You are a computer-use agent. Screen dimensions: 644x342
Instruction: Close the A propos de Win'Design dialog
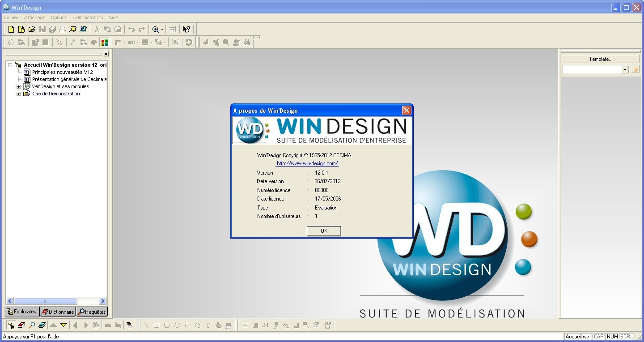[x=406, y=110]
